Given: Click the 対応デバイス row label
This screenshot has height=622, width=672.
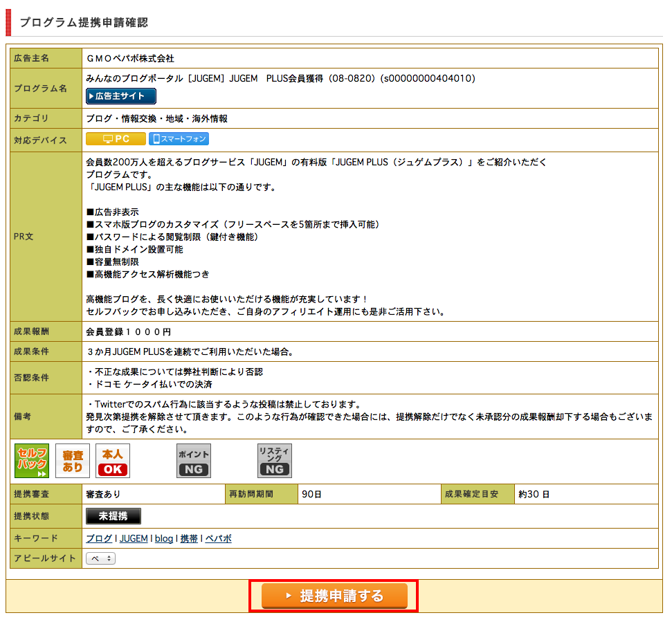Looking at the screenshot, I should pyautogui.click(x=40, y=140).
